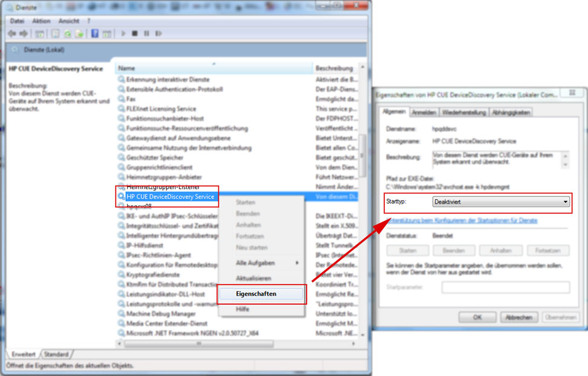Open the ? help menu
This screenshot has height=376, width=588.
pos(88,21)
